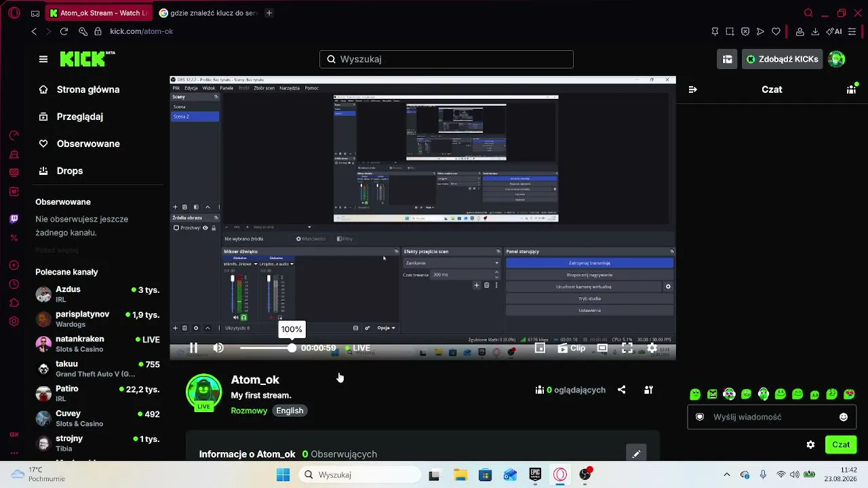Open the Drops page
The image size is (868, 488).
(62, 171)
